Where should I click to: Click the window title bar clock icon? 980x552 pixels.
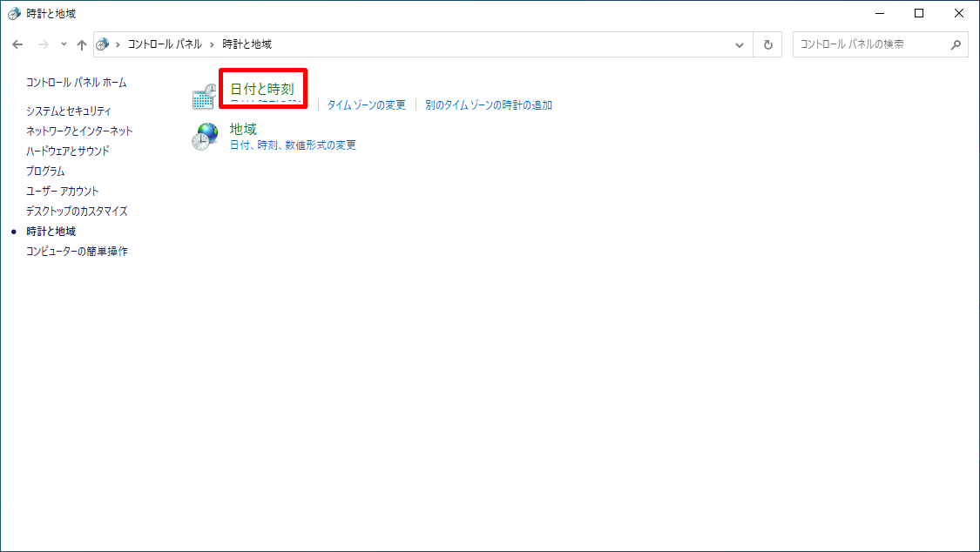coord(13,13)
